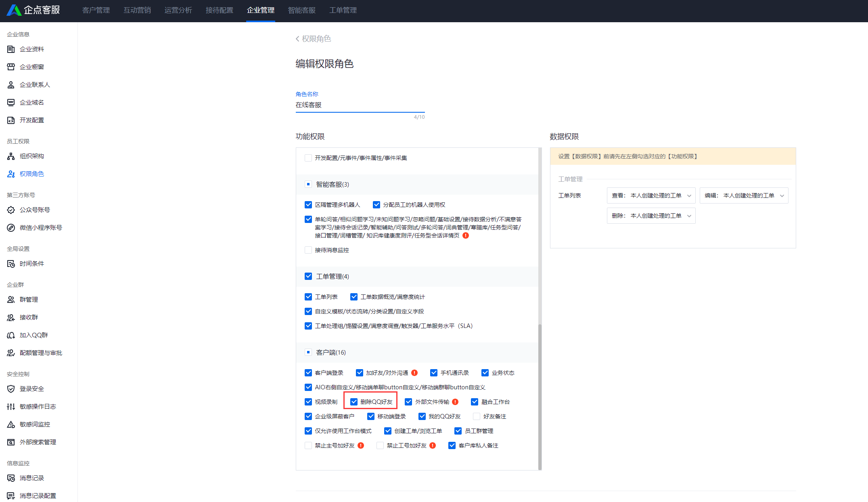Uncheck 手机通讯录 checkbox

[434, 373]
